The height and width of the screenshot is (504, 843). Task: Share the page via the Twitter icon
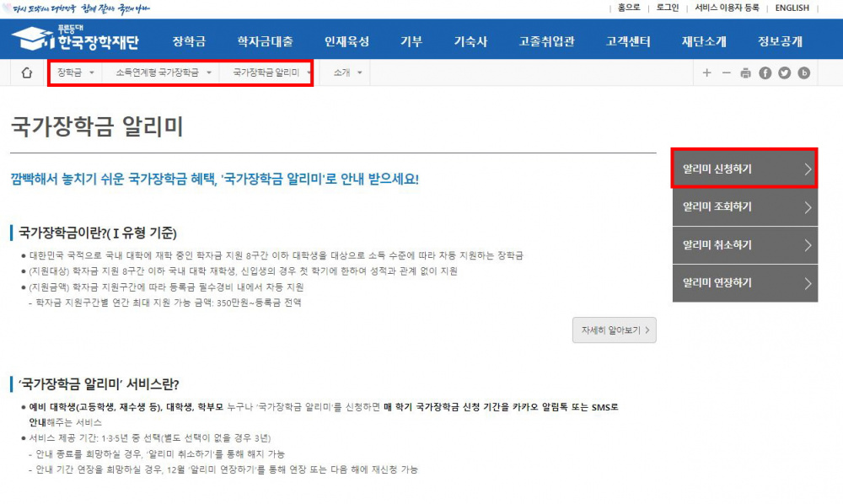coord(784,72)
